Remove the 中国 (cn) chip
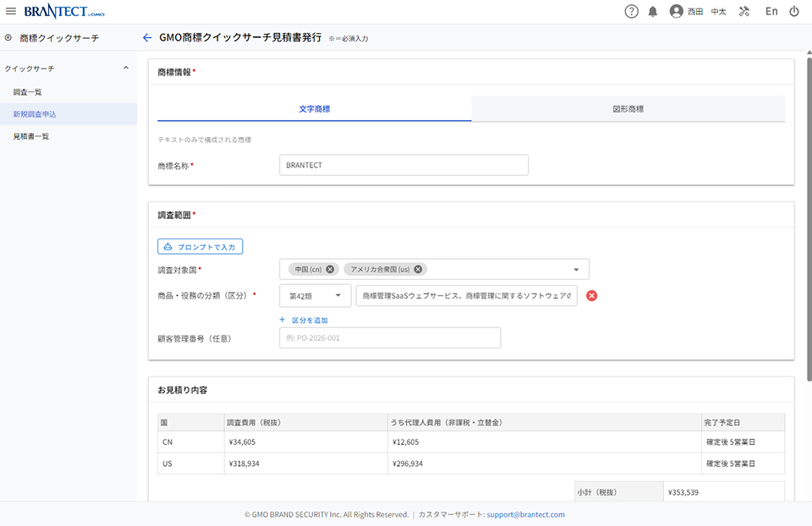This screenshot has width=812, height=526. coord(330,269)
